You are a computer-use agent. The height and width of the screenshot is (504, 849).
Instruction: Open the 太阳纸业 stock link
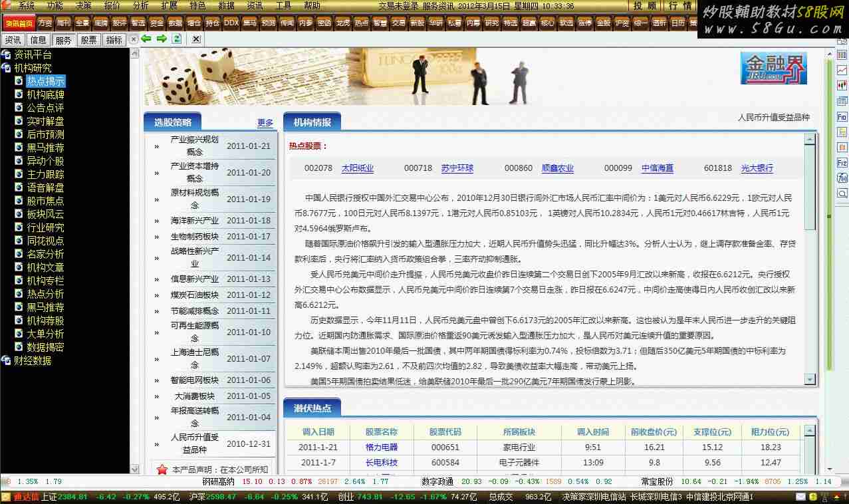coord(358,168)
